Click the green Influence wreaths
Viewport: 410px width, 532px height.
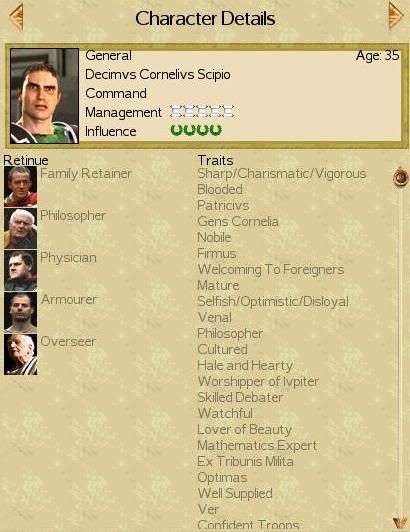[x=196, y=130]
